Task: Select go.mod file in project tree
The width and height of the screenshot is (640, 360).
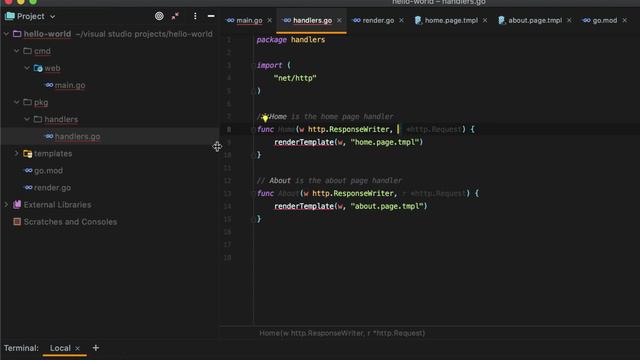Action: click(48, 171)
